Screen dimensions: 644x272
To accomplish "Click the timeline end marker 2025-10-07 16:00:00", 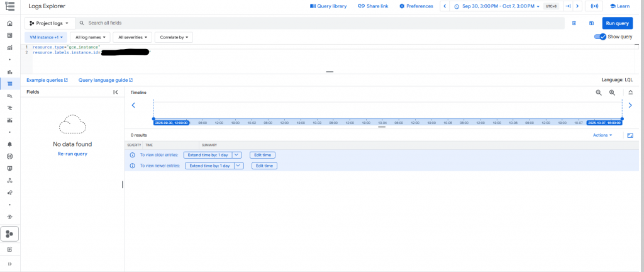I will pyautogui.click(x=604, y=122).
